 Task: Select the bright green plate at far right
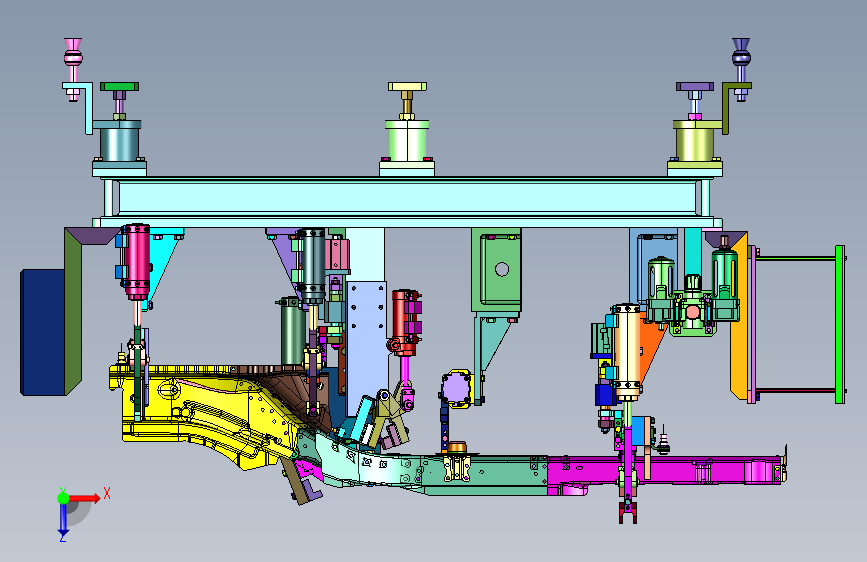click(x=840, y=324)
